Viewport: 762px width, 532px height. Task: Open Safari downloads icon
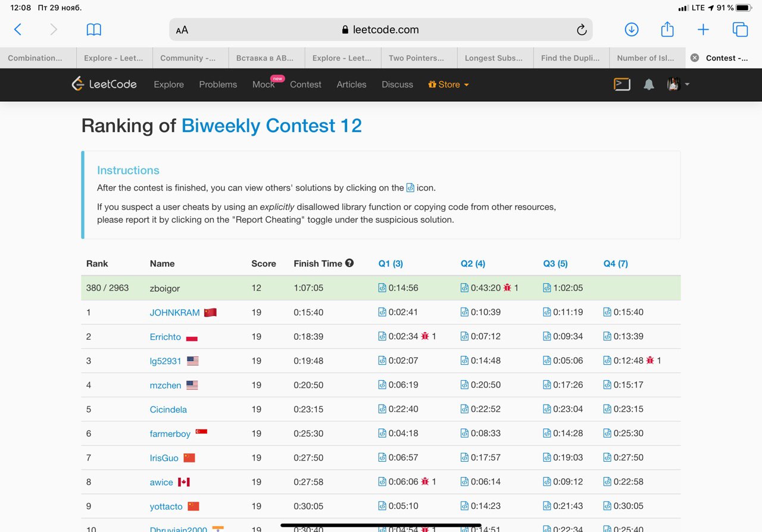(632, 29)
